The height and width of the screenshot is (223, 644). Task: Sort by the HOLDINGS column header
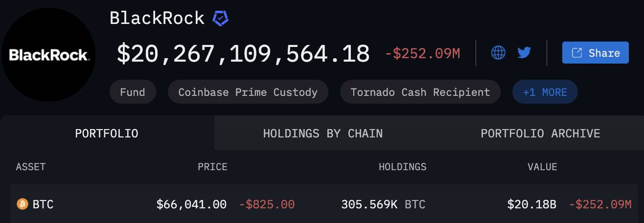(402, 167)
